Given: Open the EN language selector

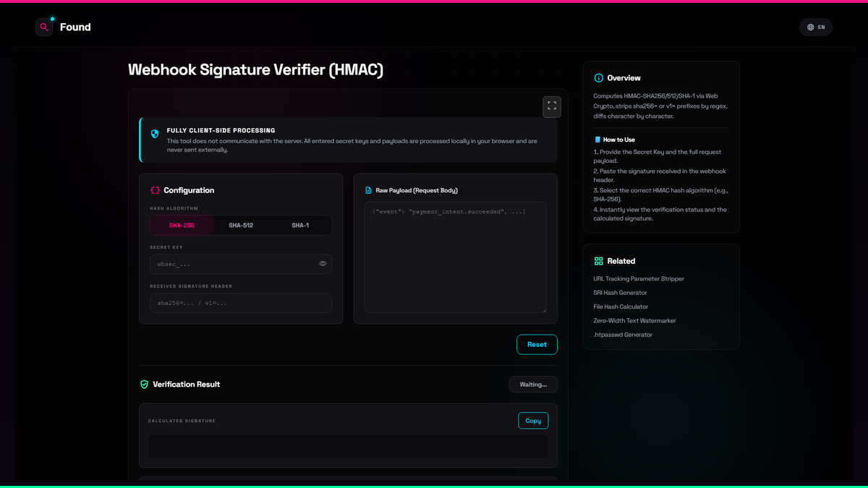Looking at the screenshot, I should 816,27.
